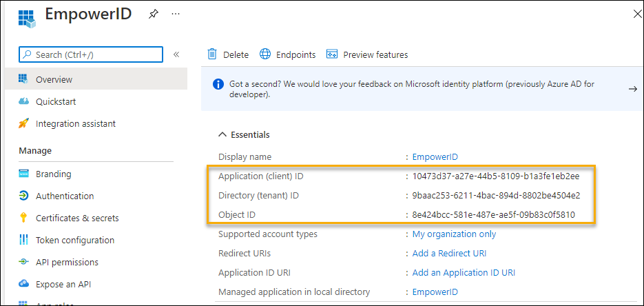Open Certificates & secrets

coord(77,218)
